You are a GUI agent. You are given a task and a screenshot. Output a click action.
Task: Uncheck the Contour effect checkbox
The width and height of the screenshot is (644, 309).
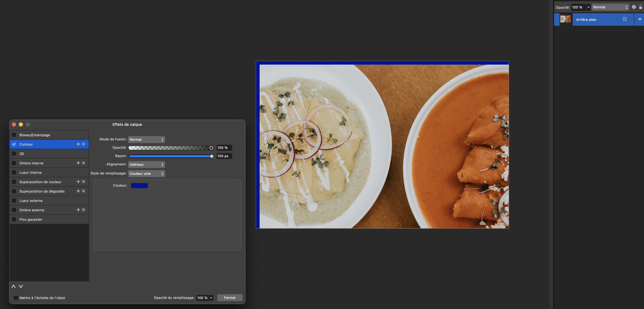pos(14,144)
